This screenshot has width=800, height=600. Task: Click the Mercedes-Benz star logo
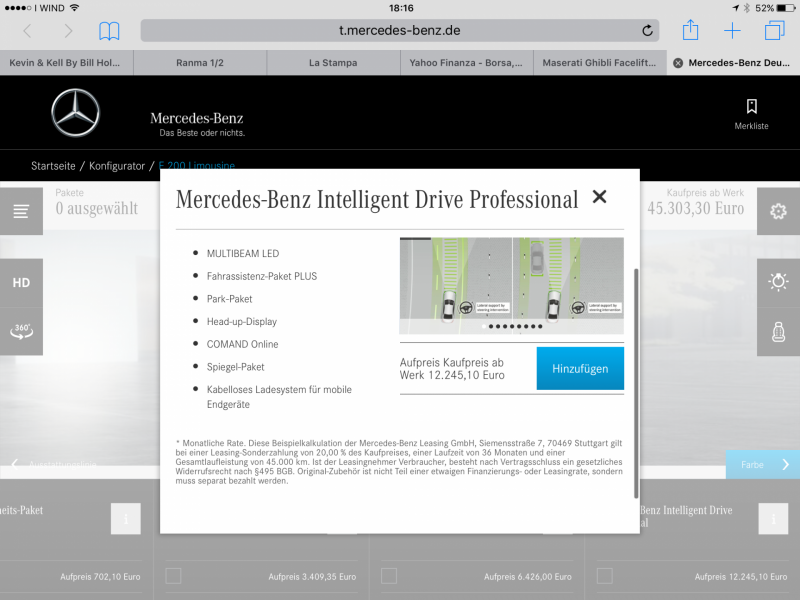coord(76,113)
